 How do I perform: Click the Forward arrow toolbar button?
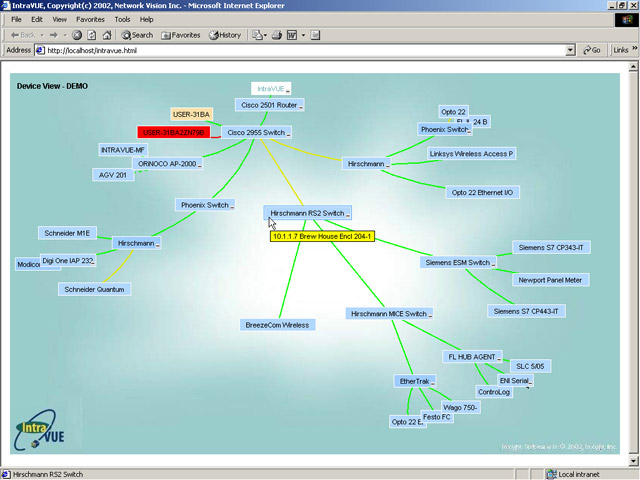(x=53, y=35)
